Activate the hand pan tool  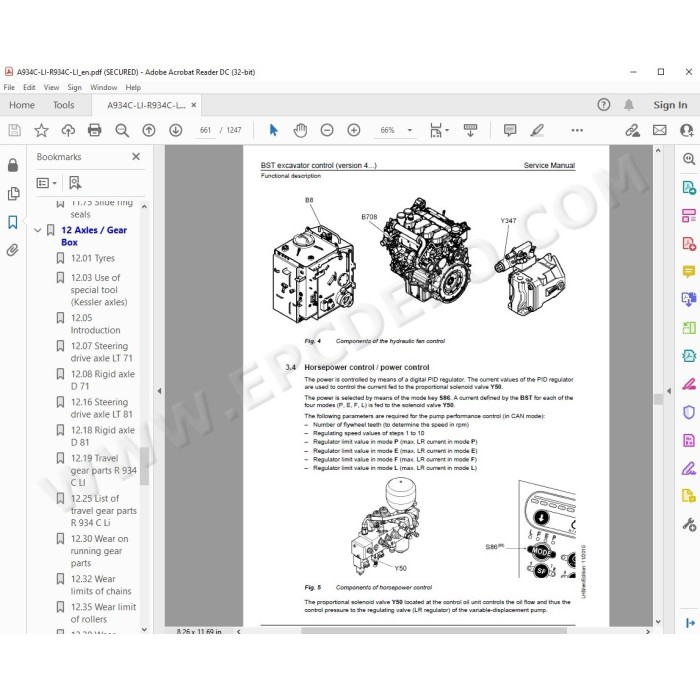click(x=300, y=130)
